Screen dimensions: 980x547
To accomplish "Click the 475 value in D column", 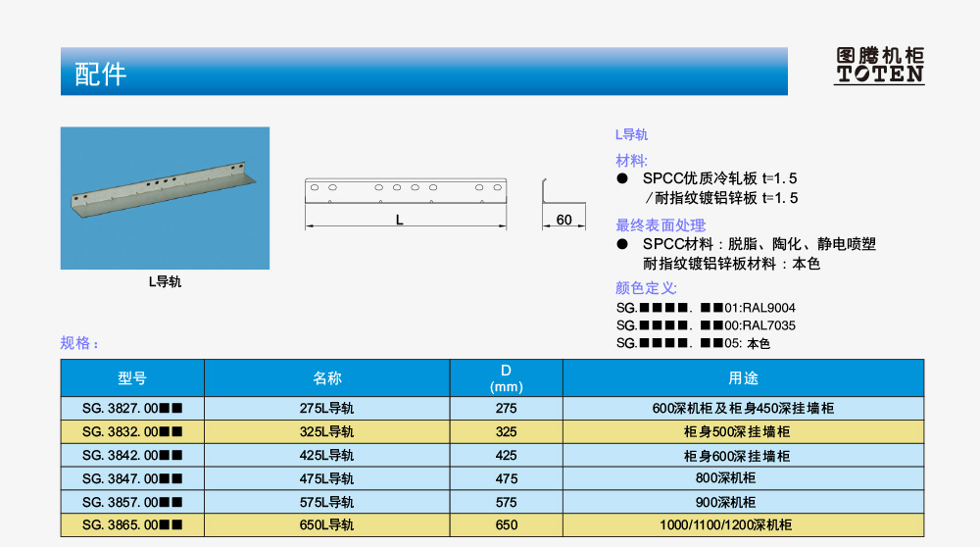I will (507, 478).
